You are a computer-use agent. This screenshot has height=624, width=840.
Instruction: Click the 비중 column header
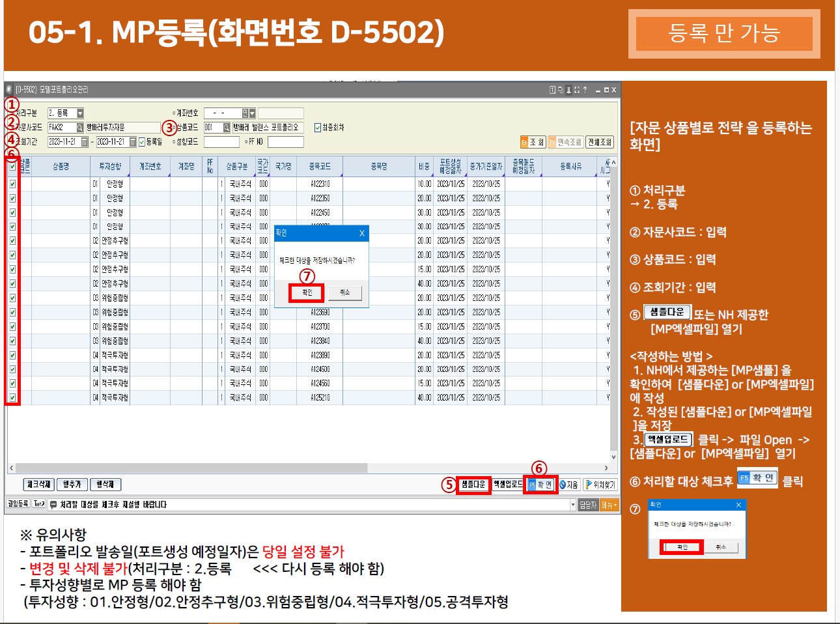424,167
